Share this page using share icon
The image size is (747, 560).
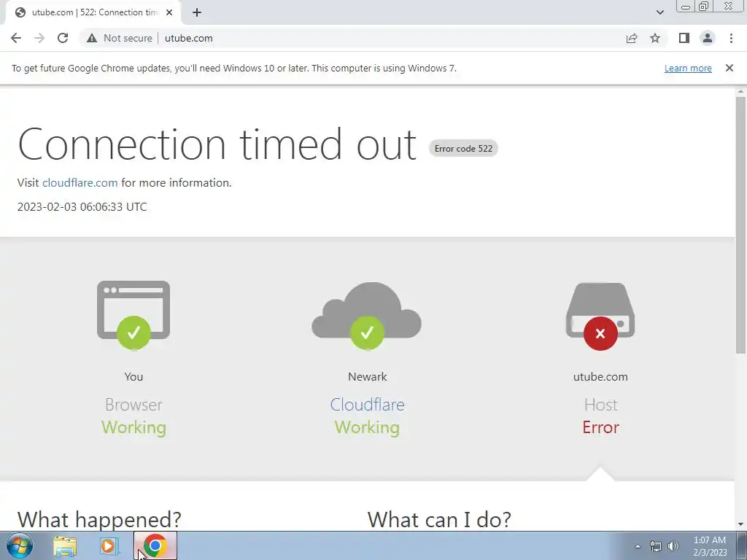click(x=632, y=38)
